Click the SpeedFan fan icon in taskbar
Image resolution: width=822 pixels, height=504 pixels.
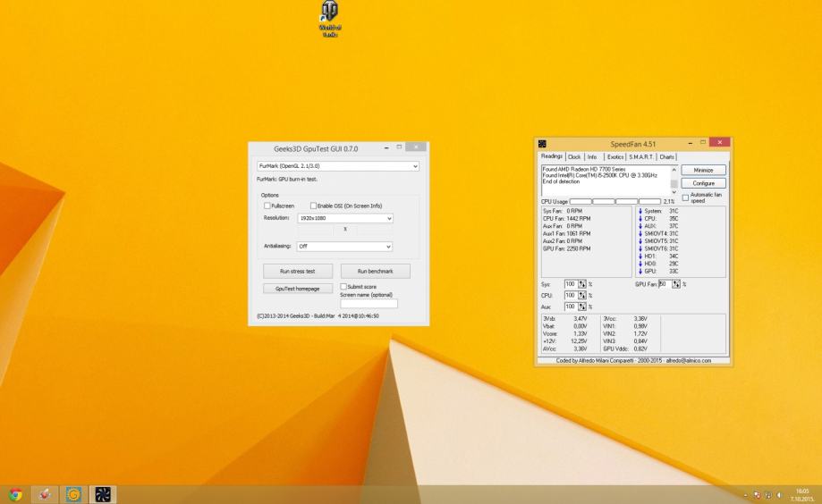[102, 494]
